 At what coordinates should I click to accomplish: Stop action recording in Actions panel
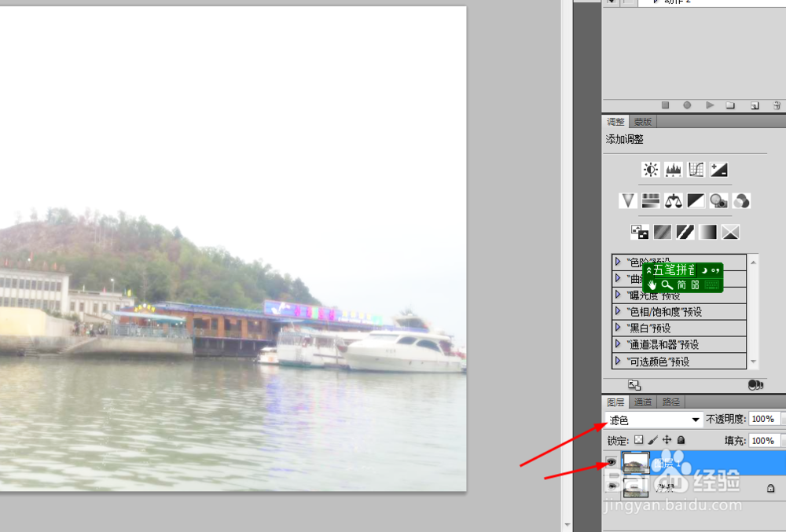(x=665, y=105)
